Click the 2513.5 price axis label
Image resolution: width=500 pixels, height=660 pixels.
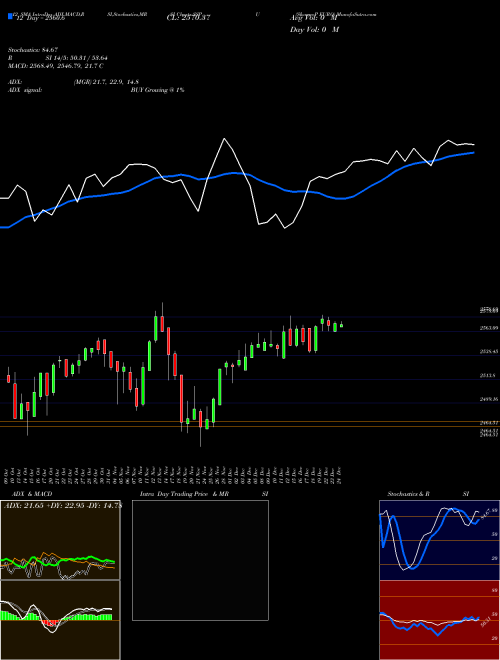tap(488, 375)
